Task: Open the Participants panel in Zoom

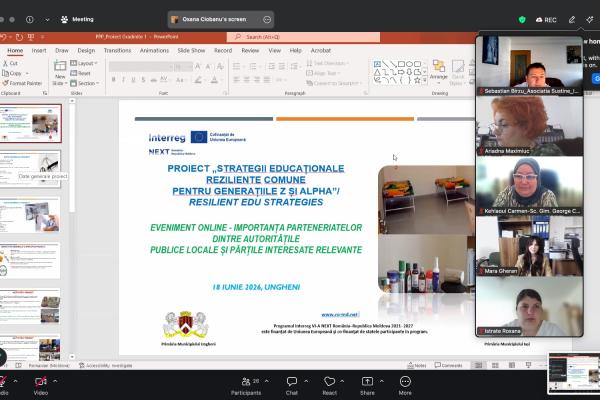Action: 246,386
